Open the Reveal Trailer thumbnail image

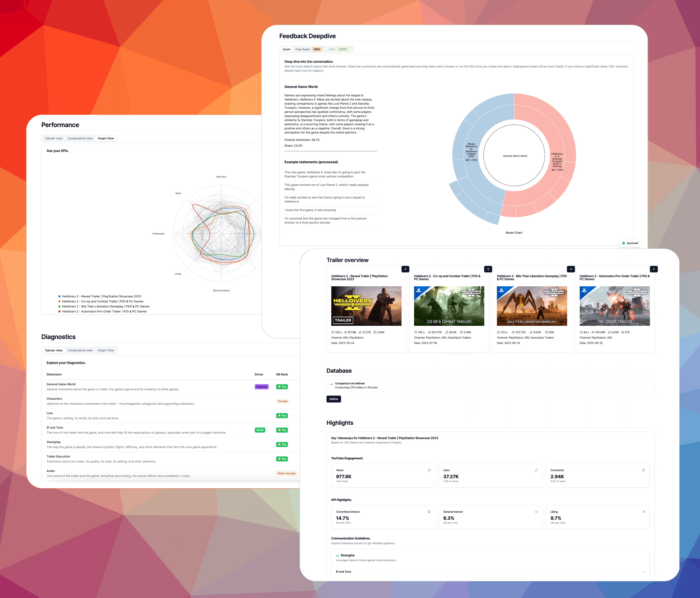point(366,306)
